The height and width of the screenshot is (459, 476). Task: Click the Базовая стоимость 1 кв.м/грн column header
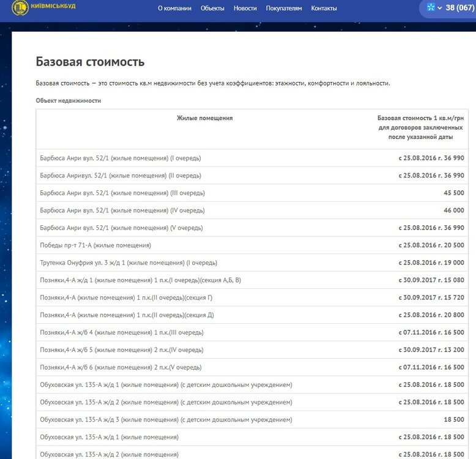click(420, 127)
